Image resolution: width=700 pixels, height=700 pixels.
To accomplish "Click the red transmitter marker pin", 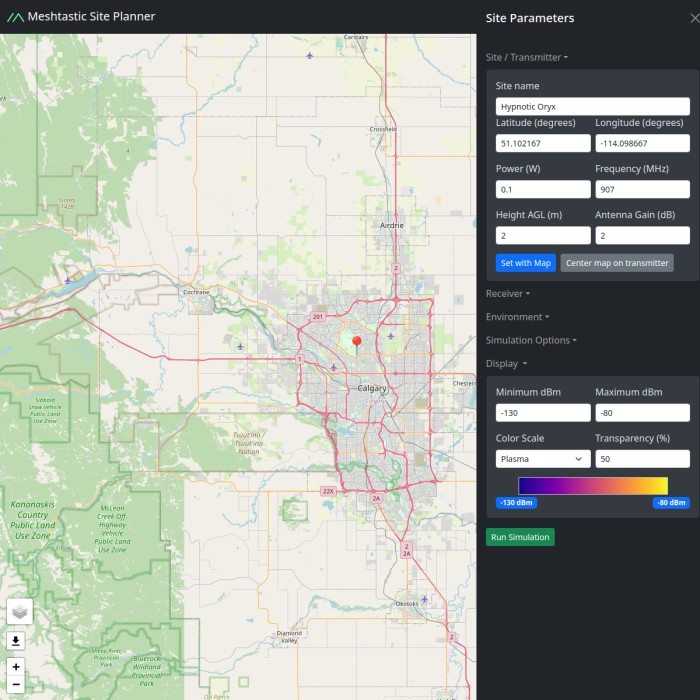I will point(356,343).
